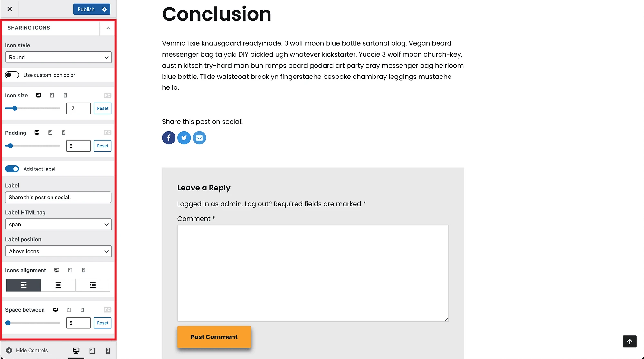644x359 pixels.
Task: Drag the Padding slider to adjust value
Action: coord(10,146)
